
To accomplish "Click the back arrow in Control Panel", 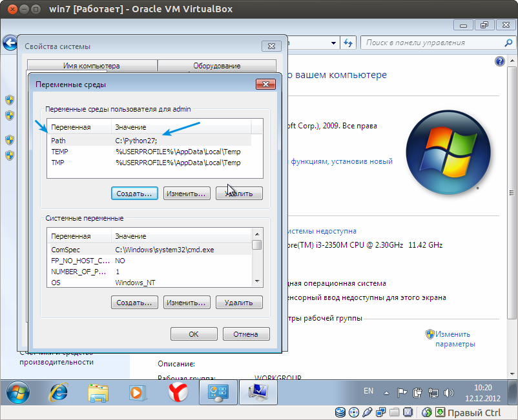I will (10, 43).
